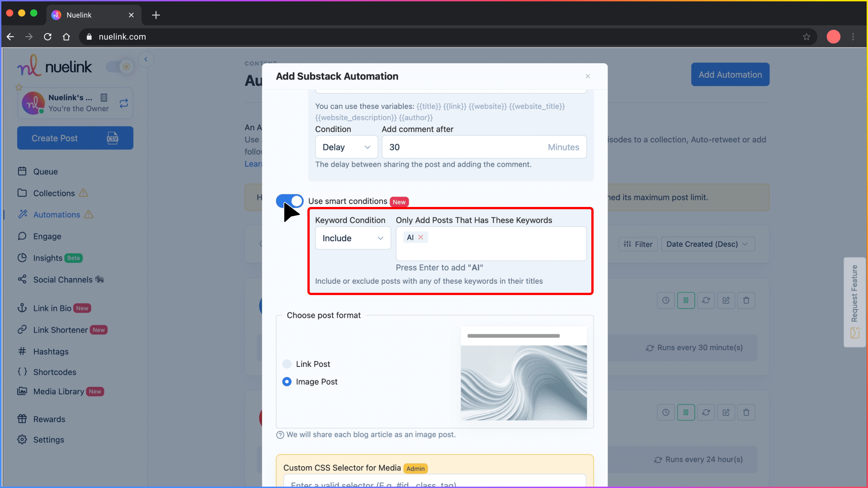Click the Settings gear icon
868x488 pixels.
(22, 440)
